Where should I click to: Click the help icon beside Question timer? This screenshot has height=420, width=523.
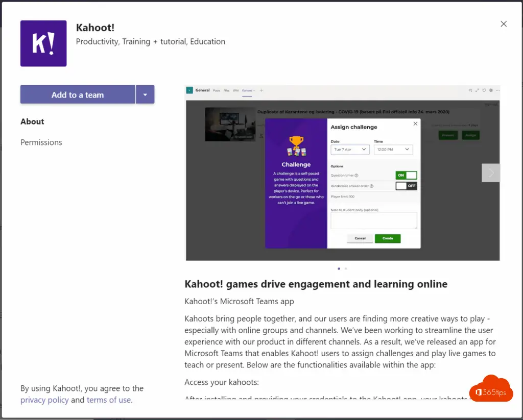click(x=356, y=176)
